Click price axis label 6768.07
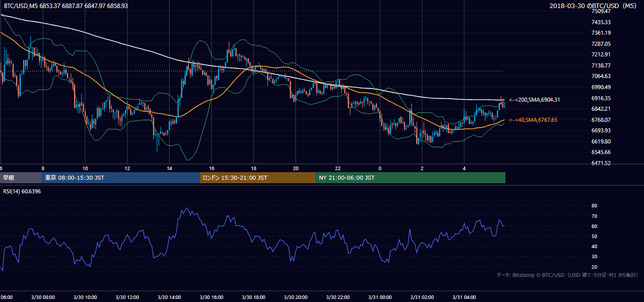Viewport: 644px width, 302px height. pyautogui.click(x=601, y=120)
